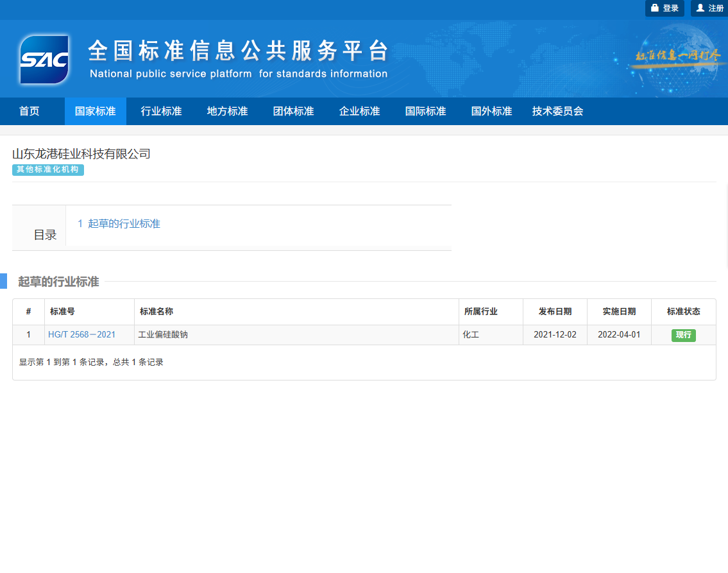Click the user icon beside 注册

click(x=700, y=8)
